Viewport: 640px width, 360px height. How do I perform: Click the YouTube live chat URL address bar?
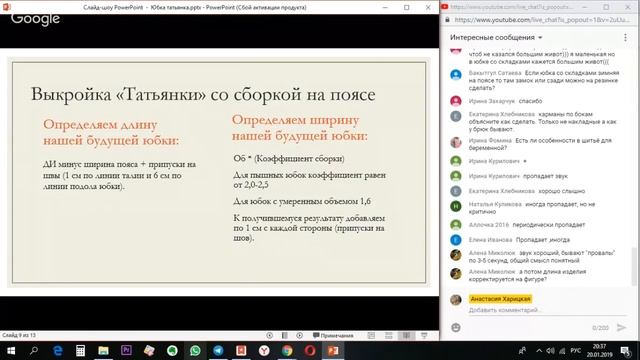(x=543, y=20)
